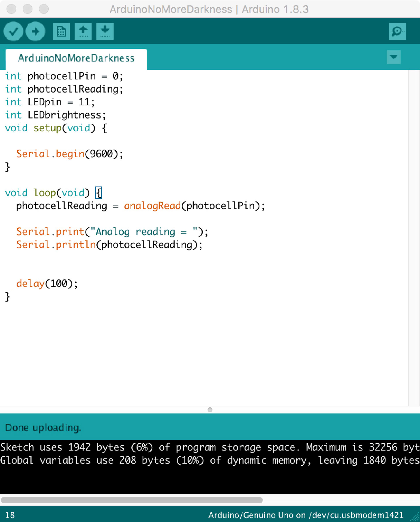Click the editor vertical scrollbar track
This screenshot has width=420, height=522.
coord(414,238)
